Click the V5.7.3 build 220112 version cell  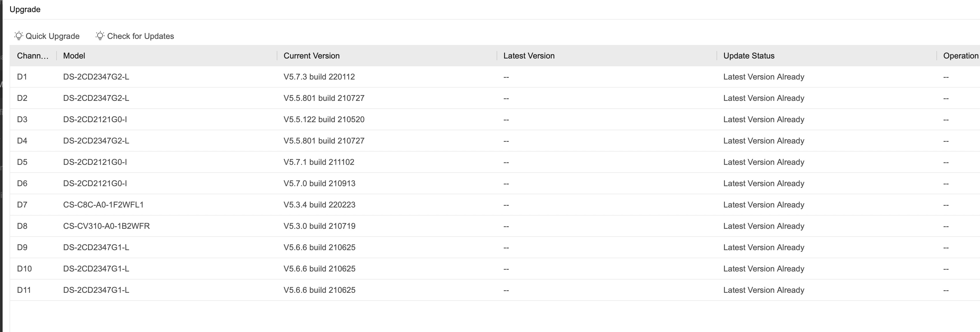point(319,77)
